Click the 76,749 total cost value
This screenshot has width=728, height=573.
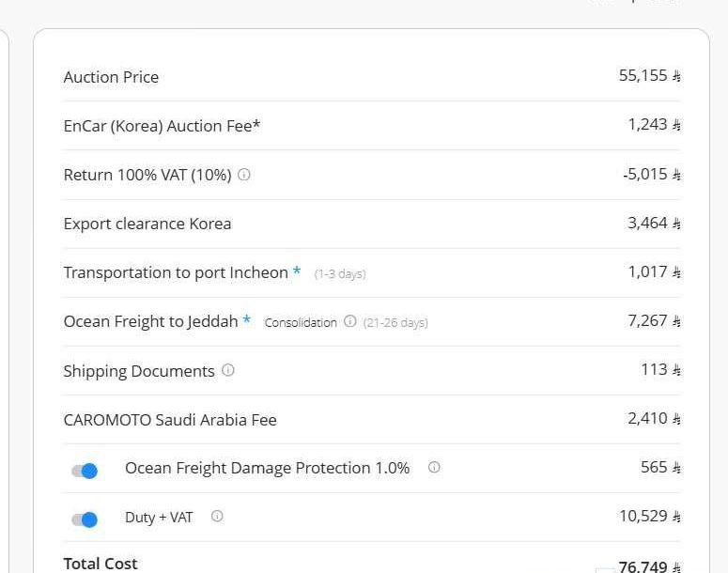pos(643,566)
